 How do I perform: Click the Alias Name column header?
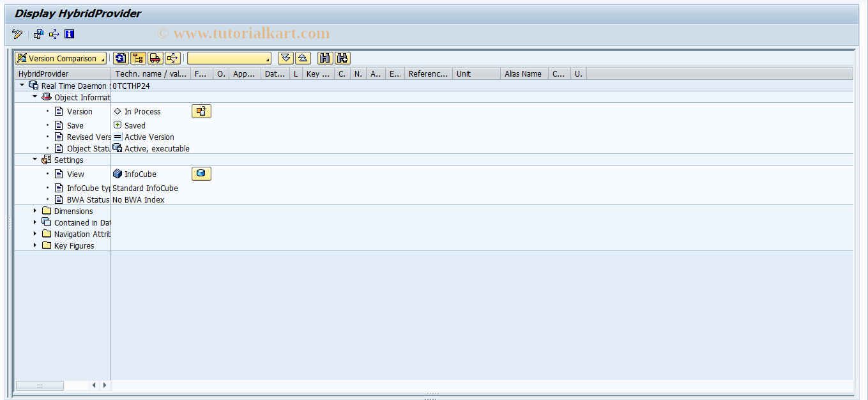pyautogui.click(x=524, y=73)
